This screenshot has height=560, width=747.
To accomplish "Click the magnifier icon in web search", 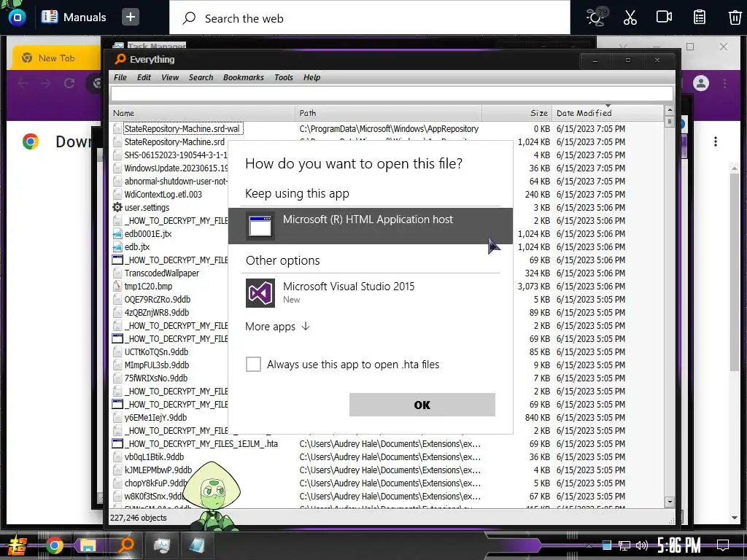I will [x=189, y=18].
